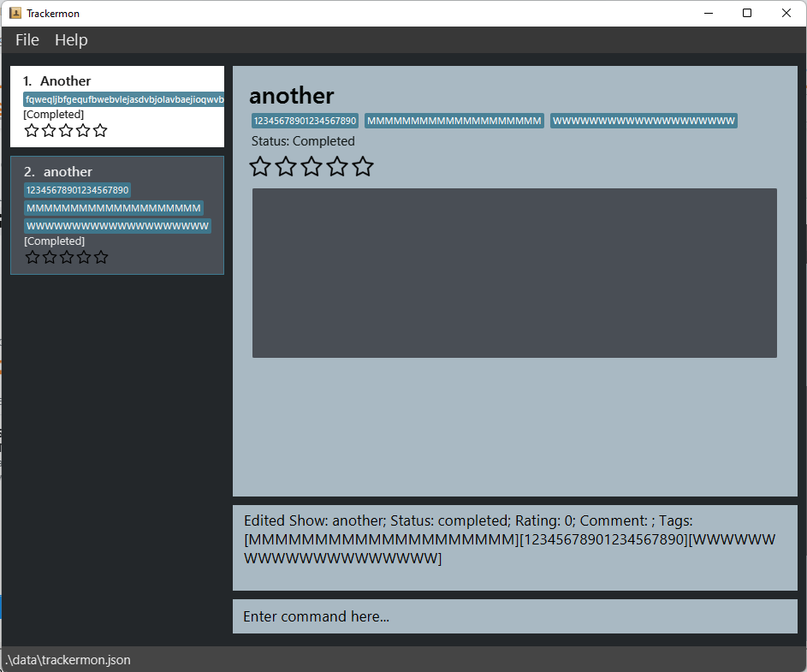This screenshot has width=807, height=672.
Task: Minimize the Trackermon window
Action: (709, 13)
